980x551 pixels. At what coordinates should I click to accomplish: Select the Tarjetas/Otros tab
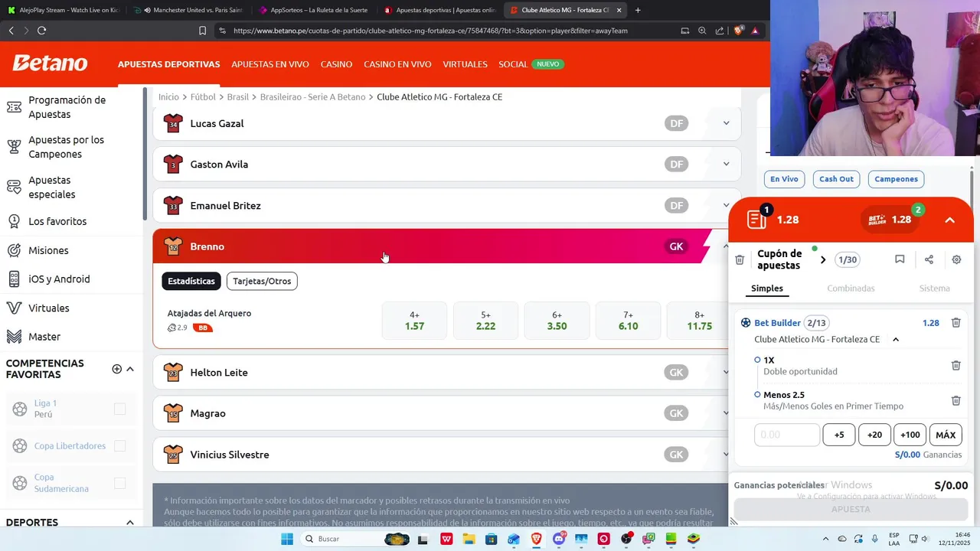(x=262, y=281)
